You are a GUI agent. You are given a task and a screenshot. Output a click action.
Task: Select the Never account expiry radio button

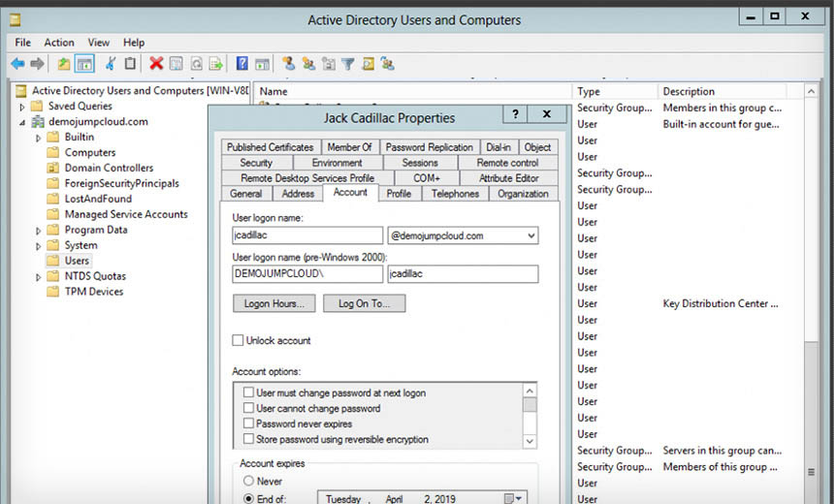pyautogui.click(x=249, y=481)
